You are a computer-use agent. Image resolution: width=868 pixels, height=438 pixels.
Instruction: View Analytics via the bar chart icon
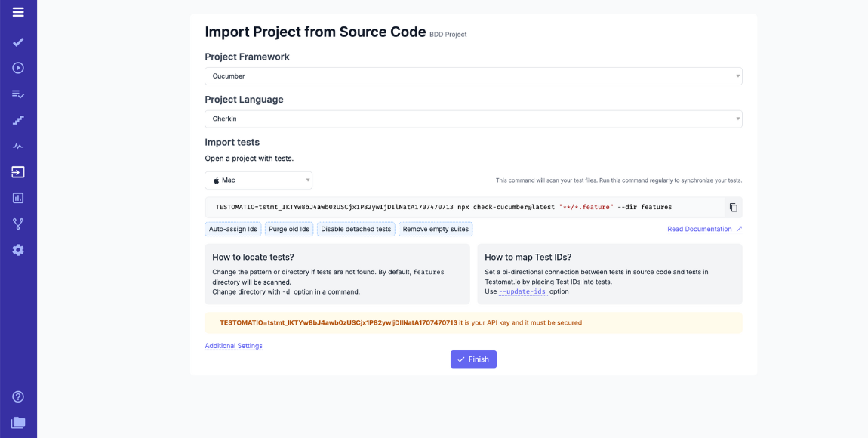[x=18, y=197]
